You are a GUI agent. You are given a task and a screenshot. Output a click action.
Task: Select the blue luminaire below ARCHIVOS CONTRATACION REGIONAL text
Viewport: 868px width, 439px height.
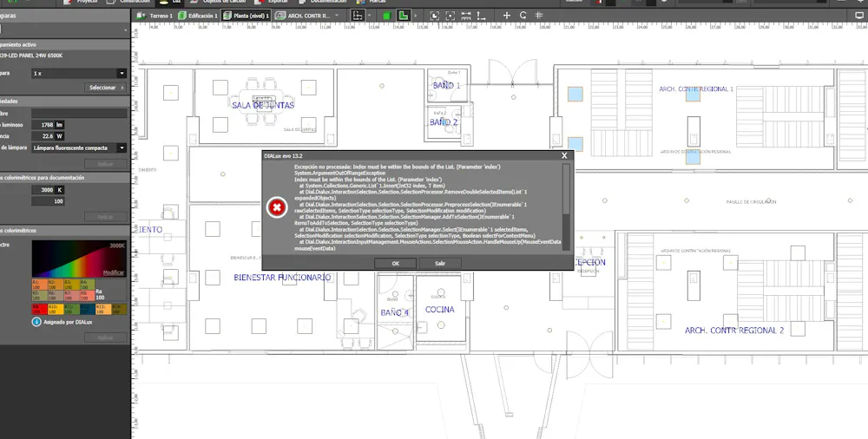pos(693,157)
